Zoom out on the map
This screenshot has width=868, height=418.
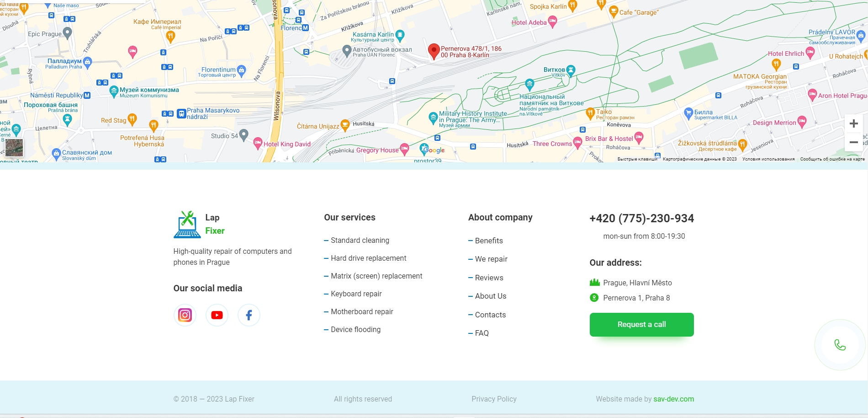click(x=853, y=142)
